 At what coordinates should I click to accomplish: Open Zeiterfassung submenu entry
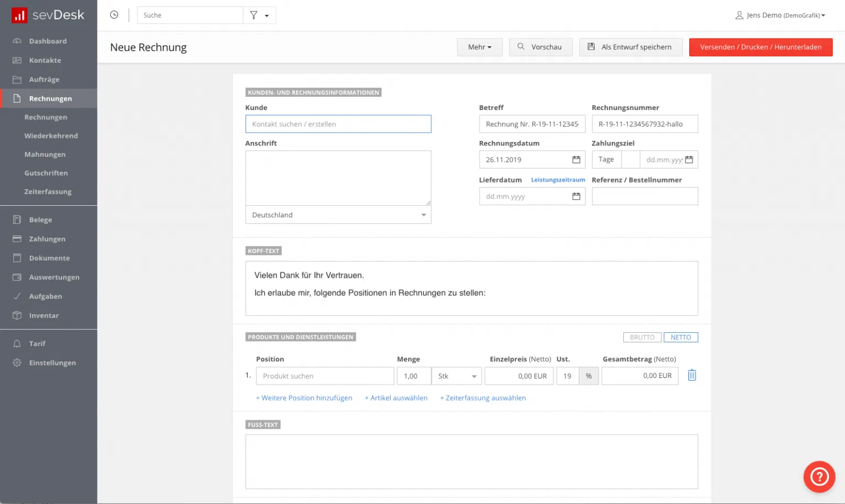point(48,192)
